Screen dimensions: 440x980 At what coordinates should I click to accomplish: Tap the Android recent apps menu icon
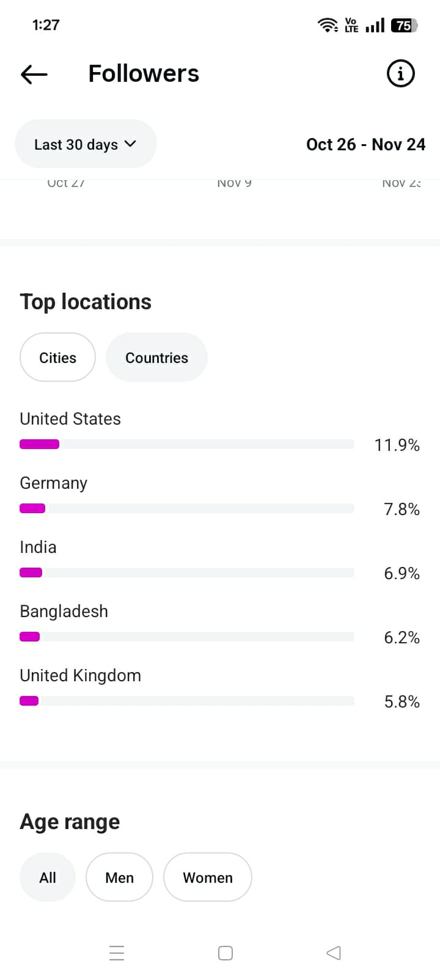[117, 953]
